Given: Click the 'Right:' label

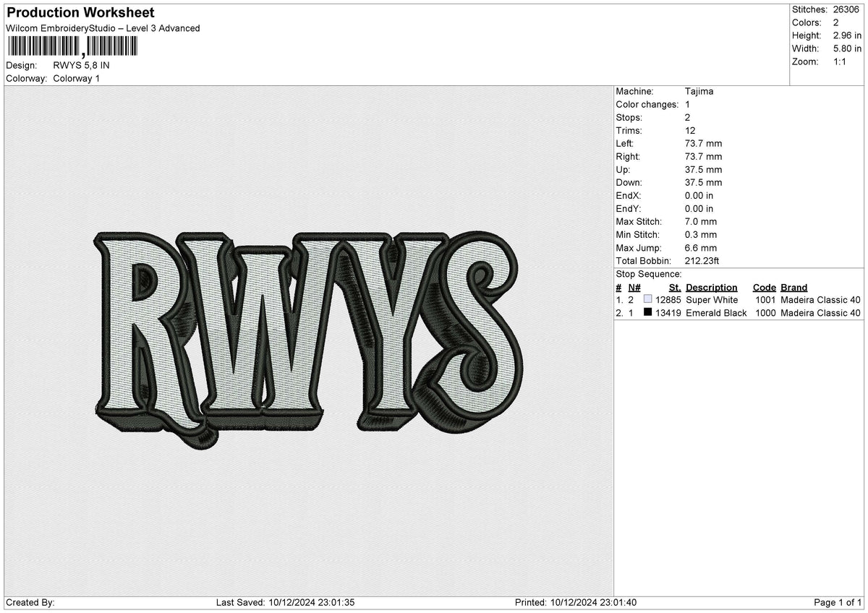Looking at the screenshot, I should (629, 156).
